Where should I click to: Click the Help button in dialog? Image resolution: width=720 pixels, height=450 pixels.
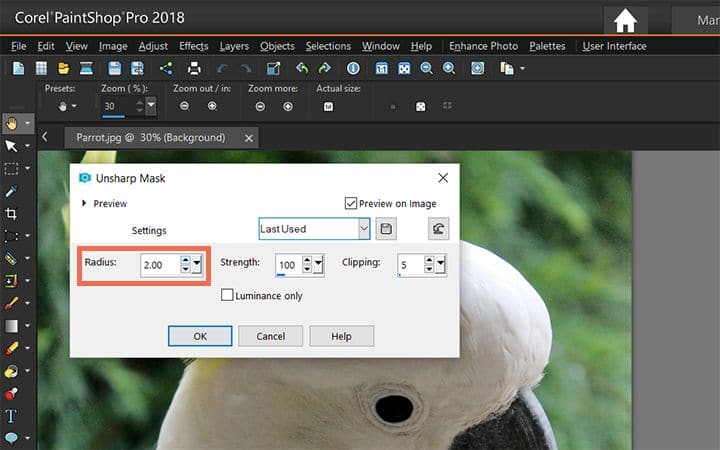(342, 336)
